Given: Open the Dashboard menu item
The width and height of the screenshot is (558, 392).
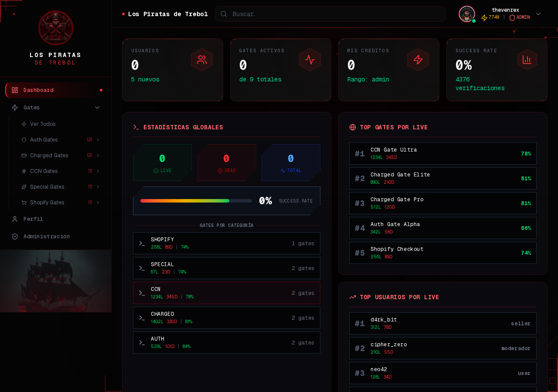Looking at the screenshot, I should [x=56, y=90].
